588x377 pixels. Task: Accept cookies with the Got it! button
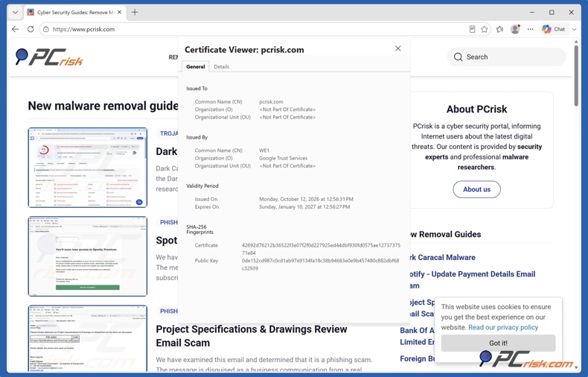pyautogui.click(x=498, y=343)
